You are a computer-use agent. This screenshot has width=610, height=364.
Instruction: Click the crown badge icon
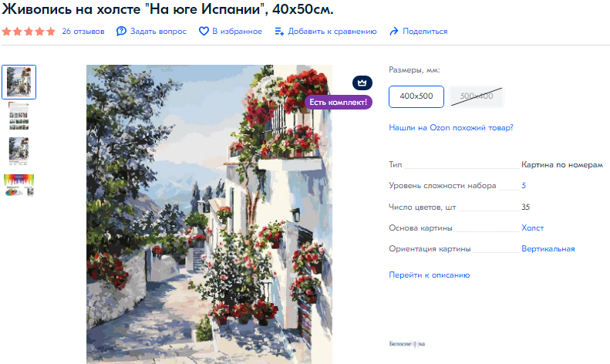tap(362, 83)
